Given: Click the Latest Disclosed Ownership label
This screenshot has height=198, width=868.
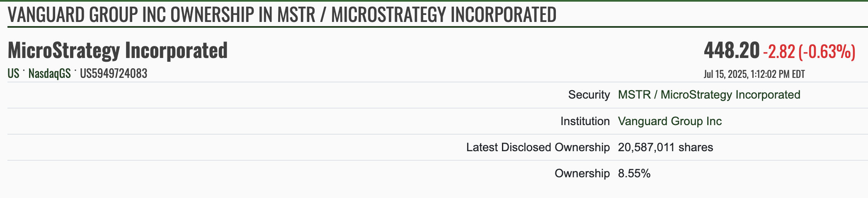Looking at the screenshot, I should (x=538, y=147).
